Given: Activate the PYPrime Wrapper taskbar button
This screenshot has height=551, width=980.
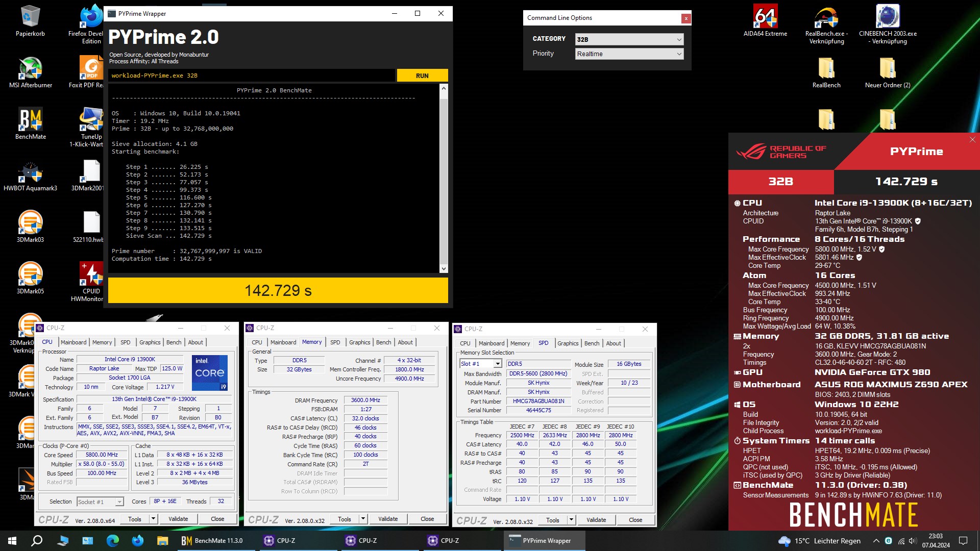Looking at the screenshot, I should (544, 541).
